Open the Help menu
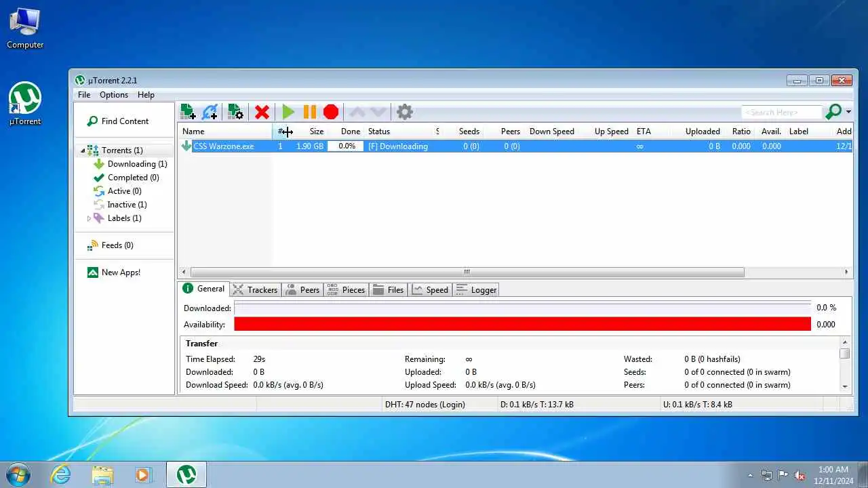The image size is (868, 488). click(x=146, y=95)
